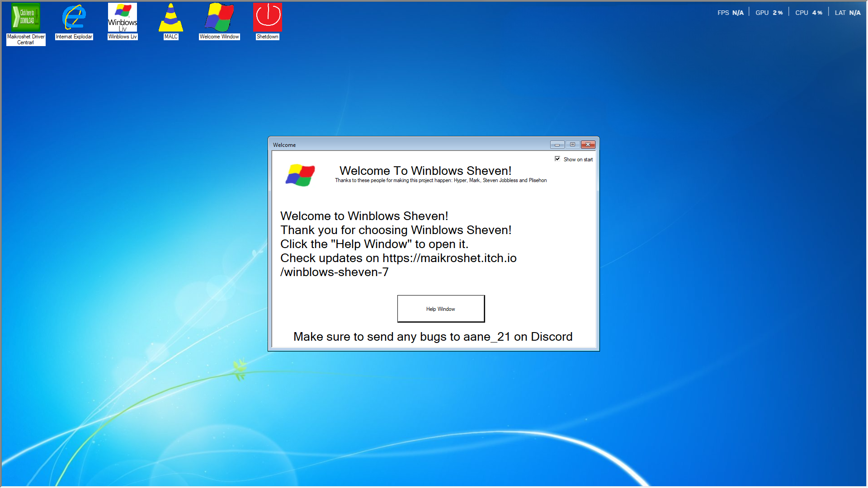
Task: Open the Welcome Window desktop icon
Action: point(219,18)
